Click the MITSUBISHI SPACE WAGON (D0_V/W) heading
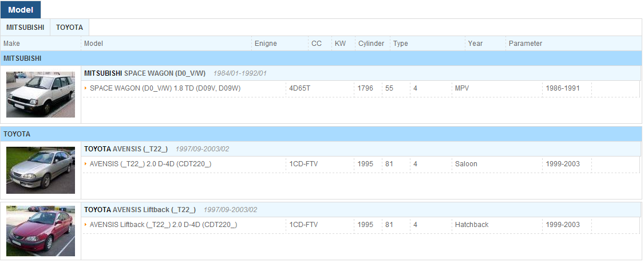The image size is (644, 262). coord(145,73)
